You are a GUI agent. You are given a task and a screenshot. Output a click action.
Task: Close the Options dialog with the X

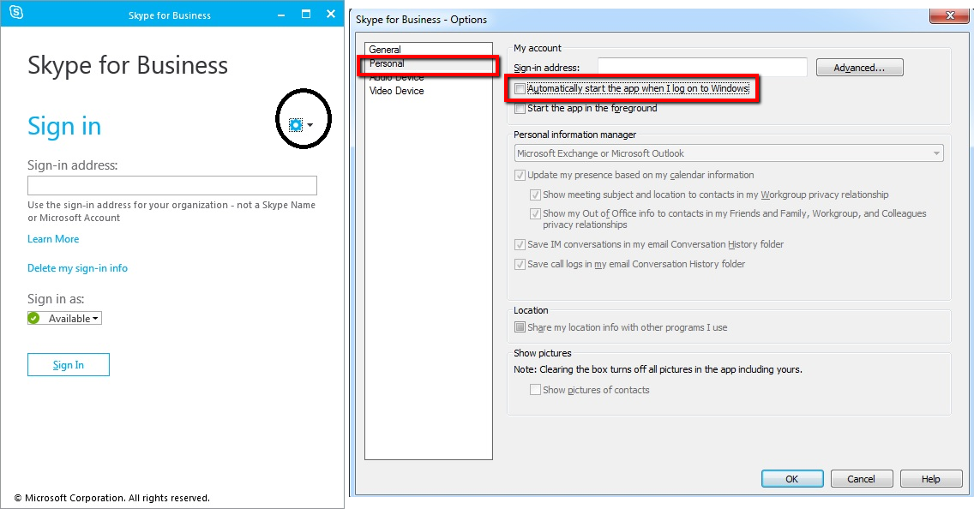[949, 15]
